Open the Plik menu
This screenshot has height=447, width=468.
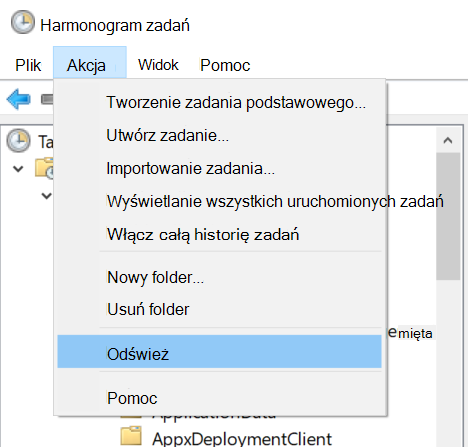click(28, 65)
